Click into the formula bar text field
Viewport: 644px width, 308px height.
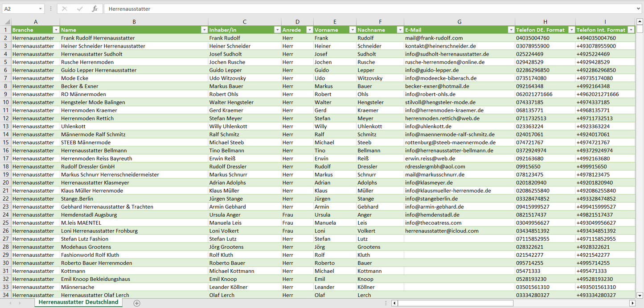[357, 9]
